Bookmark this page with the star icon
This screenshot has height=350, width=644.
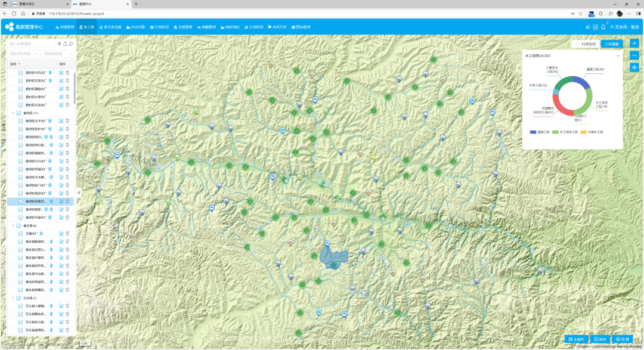click(x=581, y=14)
